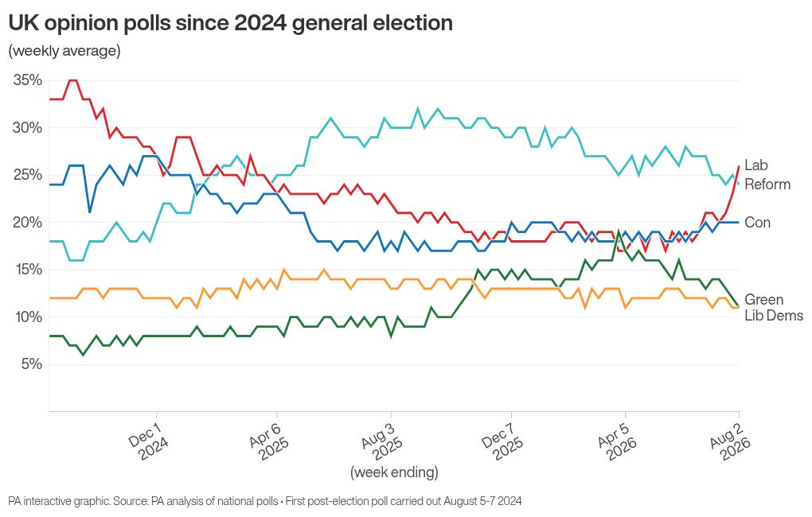Click the Dec 1 2024 axis tick label
This screenshot has height=517, width=812.
(x=149, y=440)
